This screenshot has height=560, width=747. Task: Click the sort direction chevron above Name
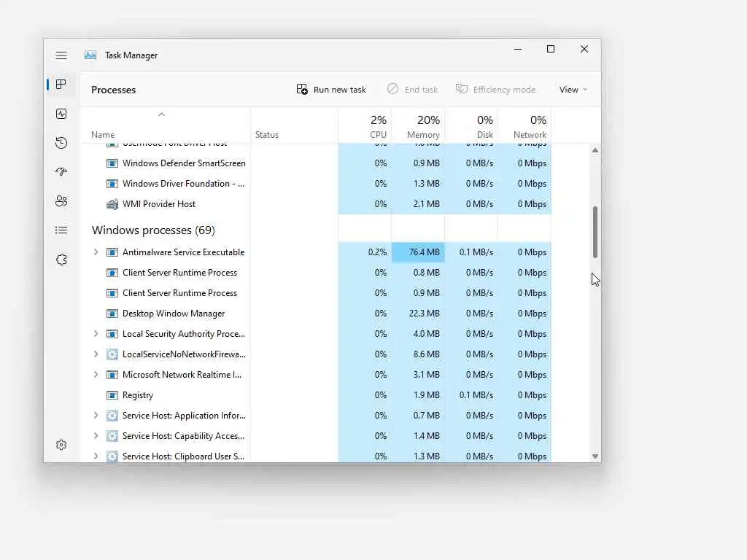(161, 114)
